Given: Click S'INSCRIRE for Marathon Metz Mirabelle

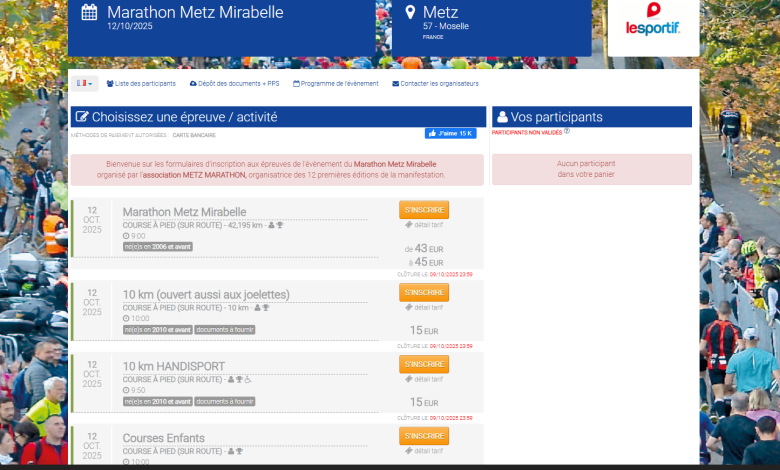Looking at the screenshot, I should tap(424, 210).
